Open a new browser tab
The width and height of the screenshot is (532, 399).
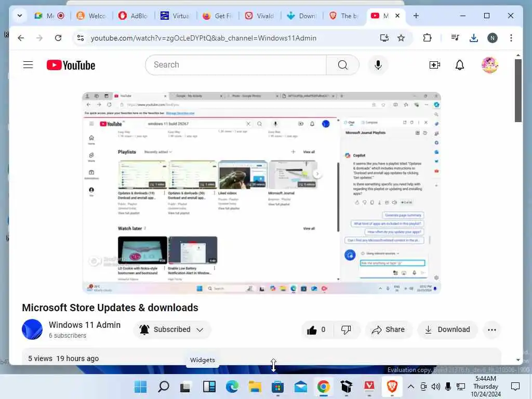[x=416, y=16]
